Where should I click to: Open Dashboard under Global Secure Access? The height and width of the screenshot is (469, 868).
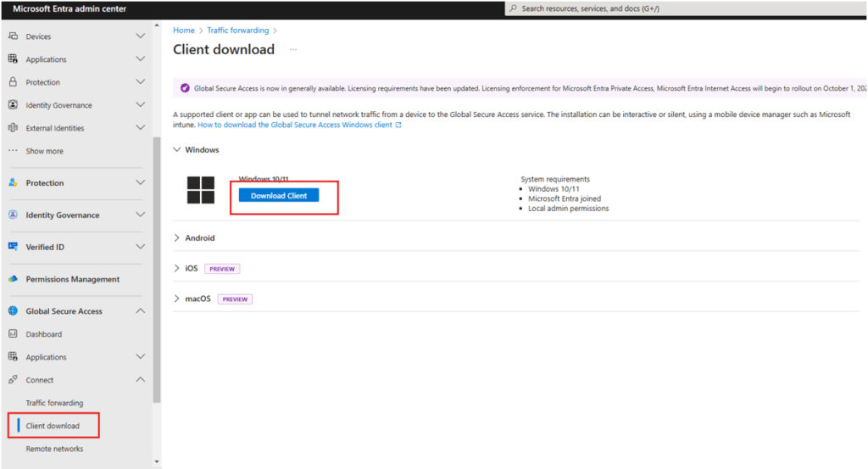coord(44,334)
